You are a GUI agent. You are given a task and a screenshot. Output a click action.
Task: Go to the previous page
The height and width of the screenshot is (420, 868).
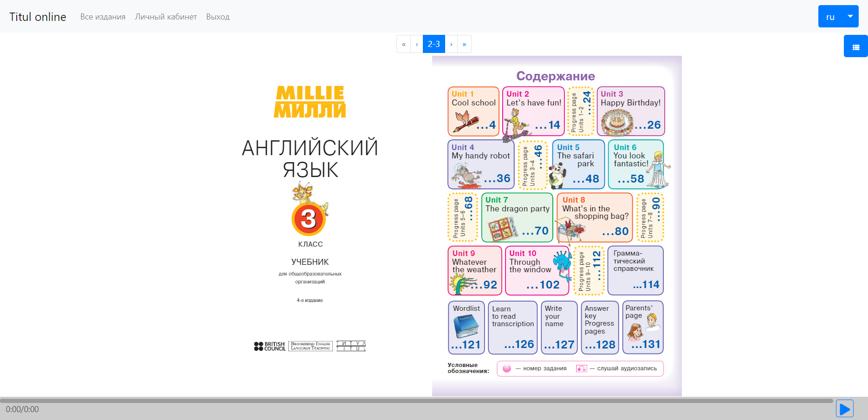click(417, 44)
